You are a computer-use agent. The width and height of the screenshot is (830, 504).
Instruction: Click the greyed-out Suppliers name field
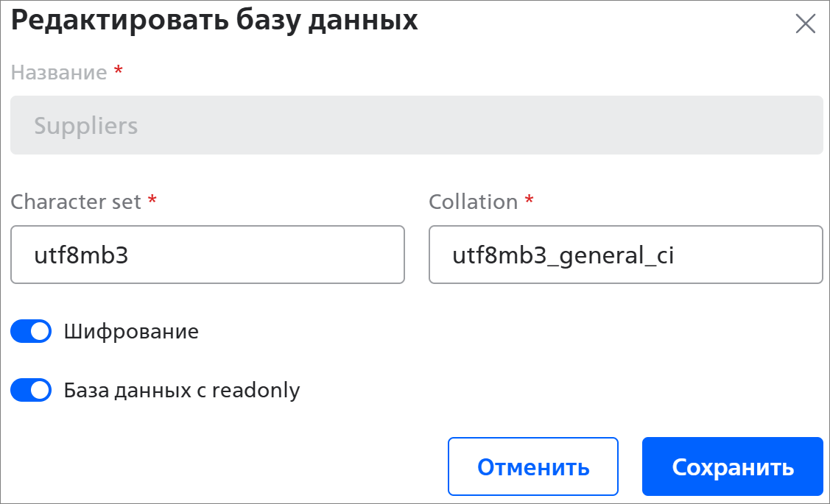pyautogui.click(x=417, y=125)
